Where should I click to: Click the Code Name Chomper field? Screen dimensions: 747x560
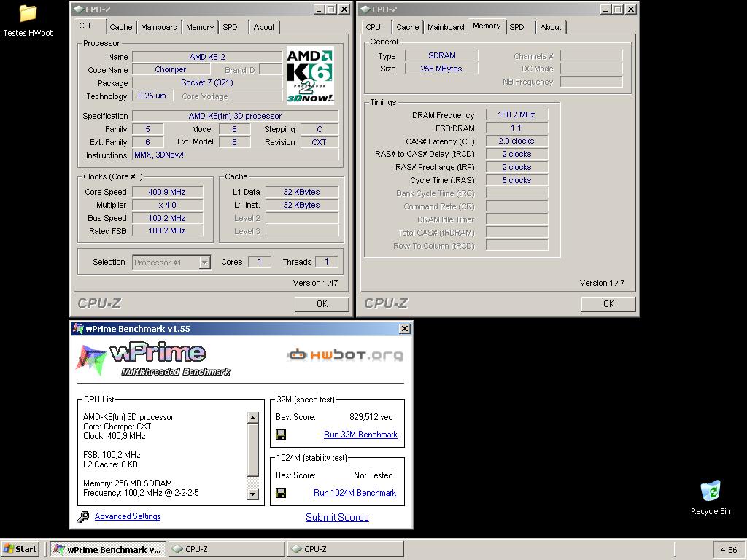170,69
